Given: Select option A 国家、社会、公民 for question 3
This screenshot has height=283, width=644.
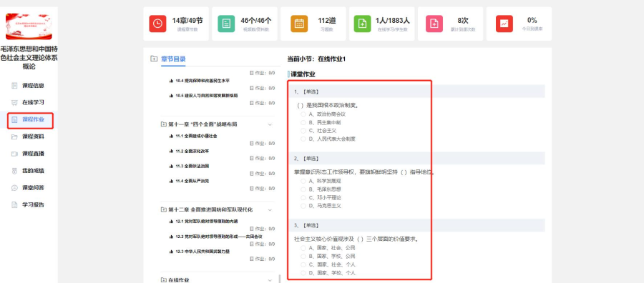Looking at the screenshot, I should pos(303,248).
